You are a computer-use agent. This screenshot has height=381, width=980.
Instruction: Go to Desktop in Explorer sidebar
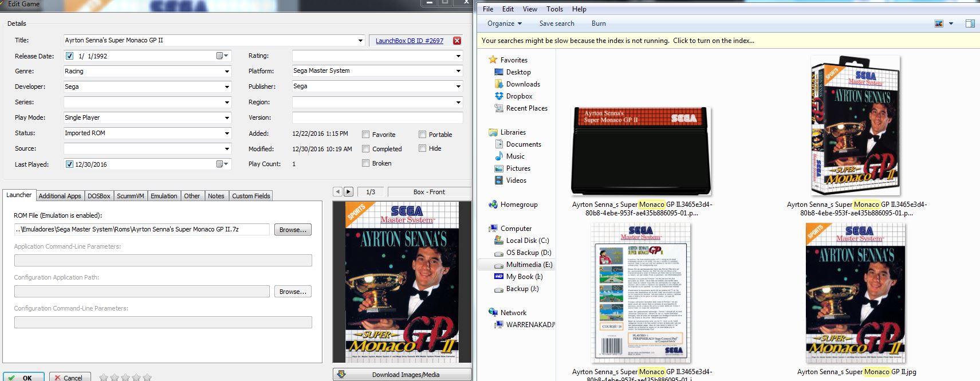point(518,72)
